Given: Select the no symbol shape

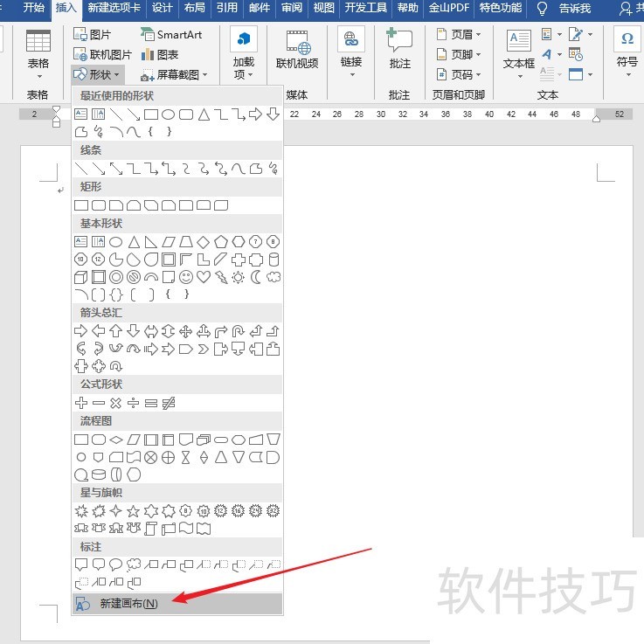Looking at the screenshot, I should (133, 277).
